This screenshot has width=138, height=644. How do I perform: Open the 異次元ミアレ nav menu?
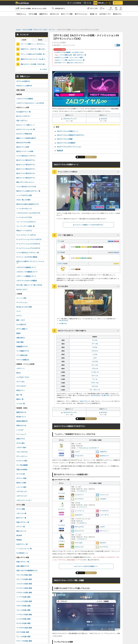click(x=117, y=14)
